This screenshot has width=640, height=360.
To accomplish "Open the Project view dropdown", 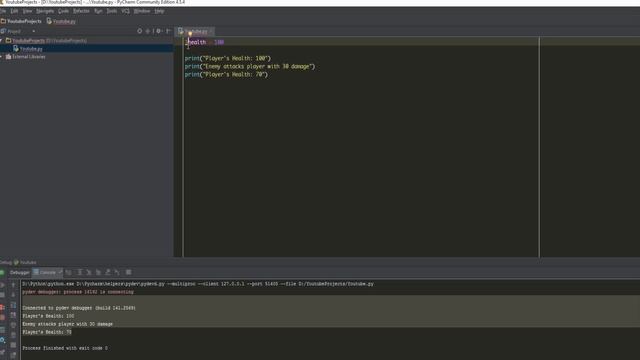I will point(33,31).
